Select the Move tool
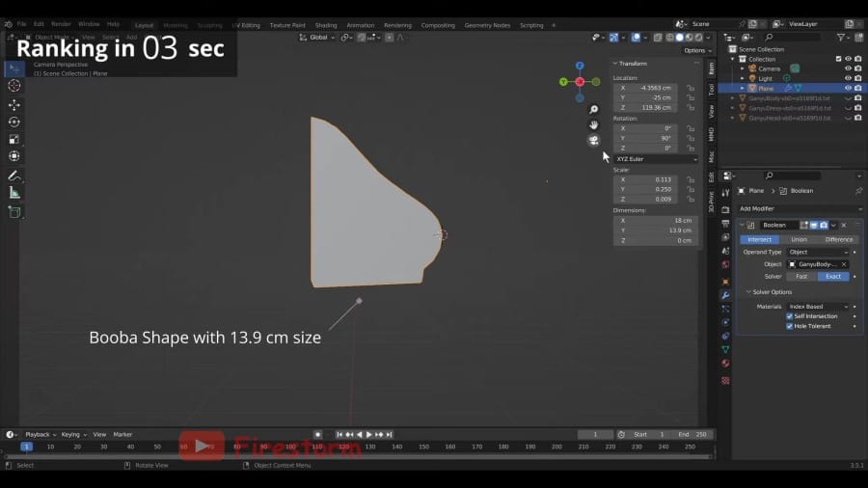This screenshot has width=868, height=488. pos(14,104)
